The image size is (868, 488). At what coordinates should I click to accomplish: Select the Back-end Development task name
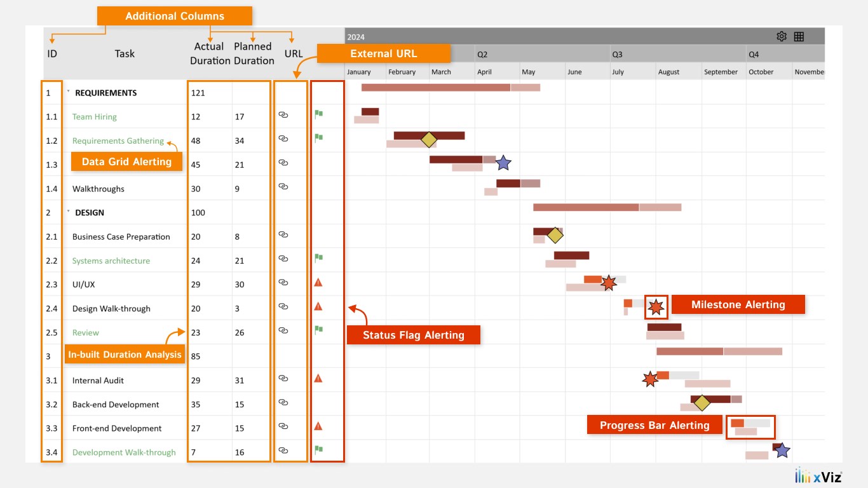pos(116,405)
